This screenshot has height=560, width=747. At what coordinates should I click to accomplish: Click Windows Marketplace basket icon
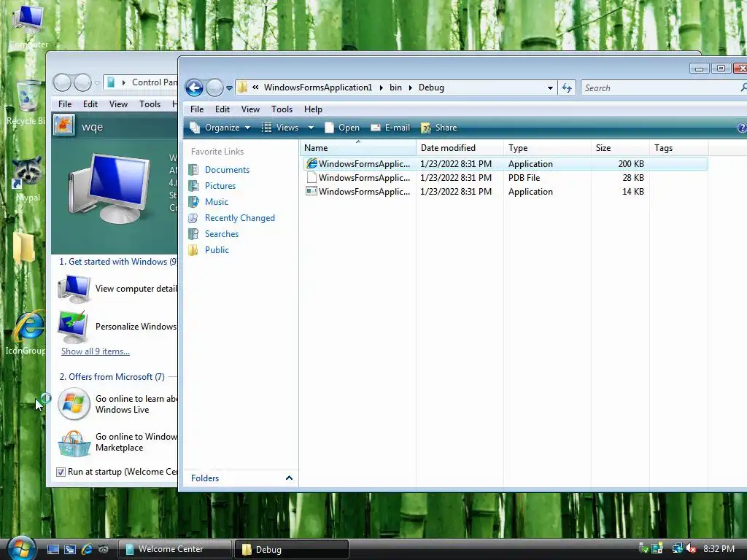[x=74, y=443]
